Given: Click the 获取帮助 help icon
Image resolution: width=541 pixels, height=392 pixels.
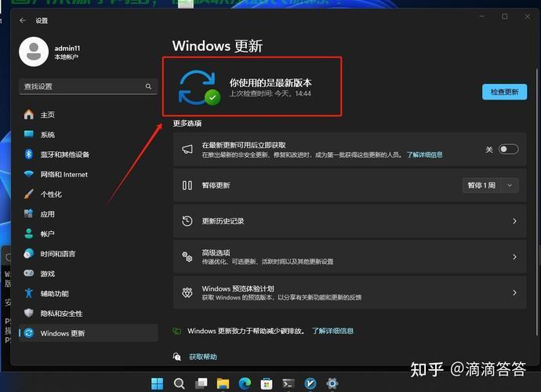Looking at the screenshot, I should [x=177, y=357].
